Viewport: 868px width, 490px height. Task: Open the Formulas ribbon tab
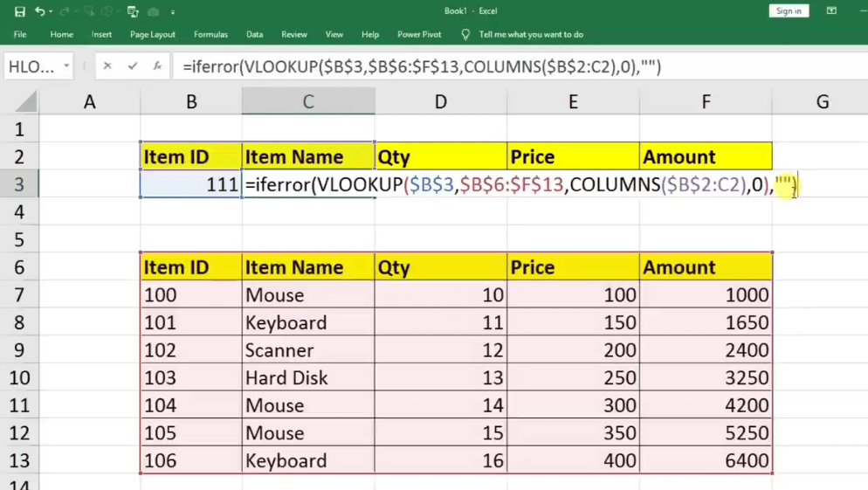[x=210, y=35]
